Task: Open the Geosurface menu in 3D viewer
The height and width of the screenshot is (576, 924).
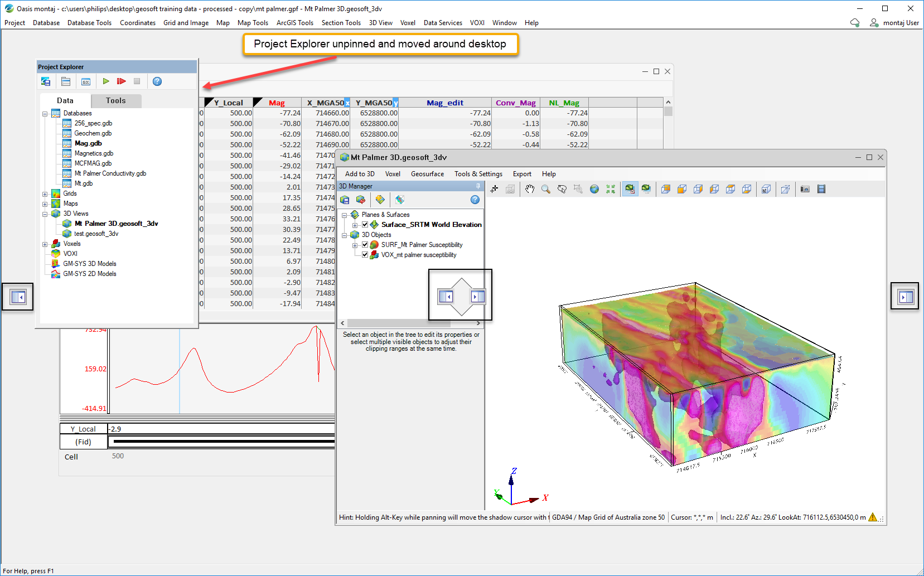Action: 427,174
